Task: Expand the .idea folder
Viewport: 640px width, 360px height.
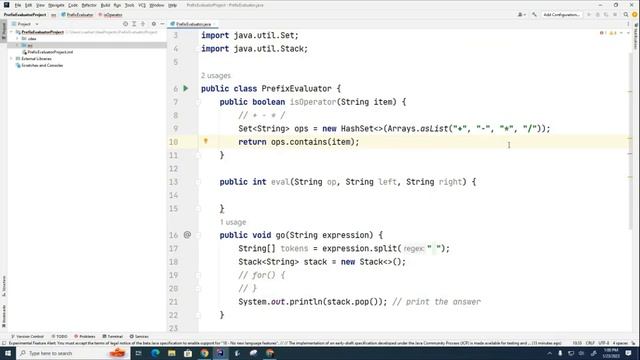Action: (x=18, y=39)
